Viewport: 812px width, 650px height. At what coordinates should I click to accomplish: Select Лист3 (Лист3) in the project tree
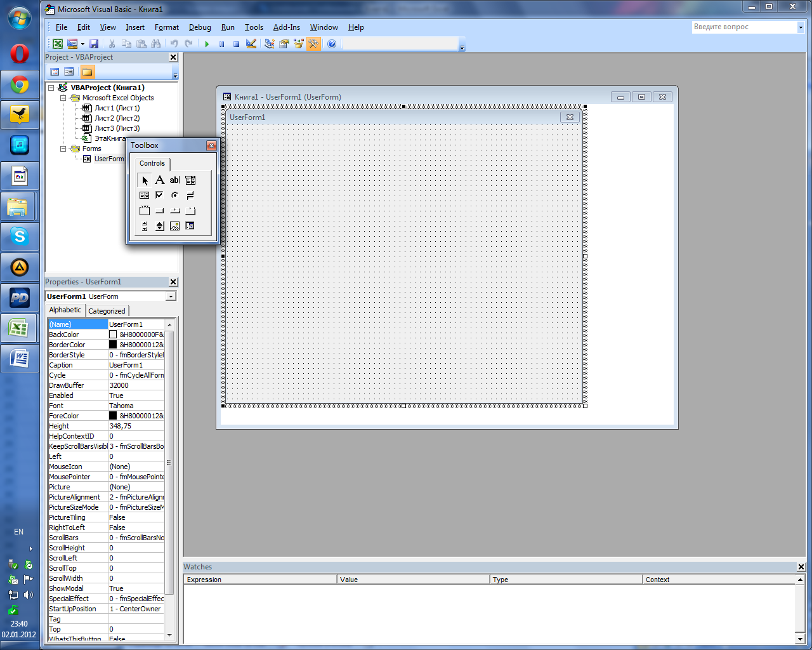tap(117, 128)
